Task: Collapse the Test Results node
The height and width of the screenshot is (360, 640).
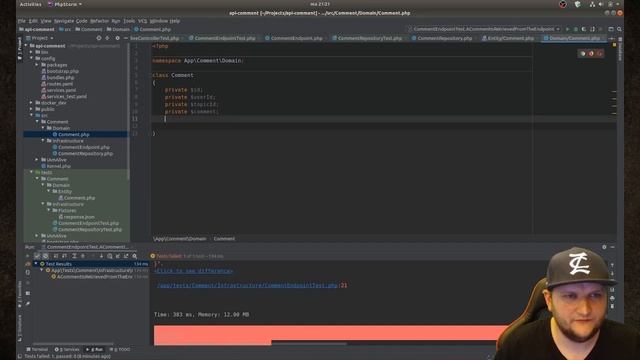Action: [x=36, y=264]
